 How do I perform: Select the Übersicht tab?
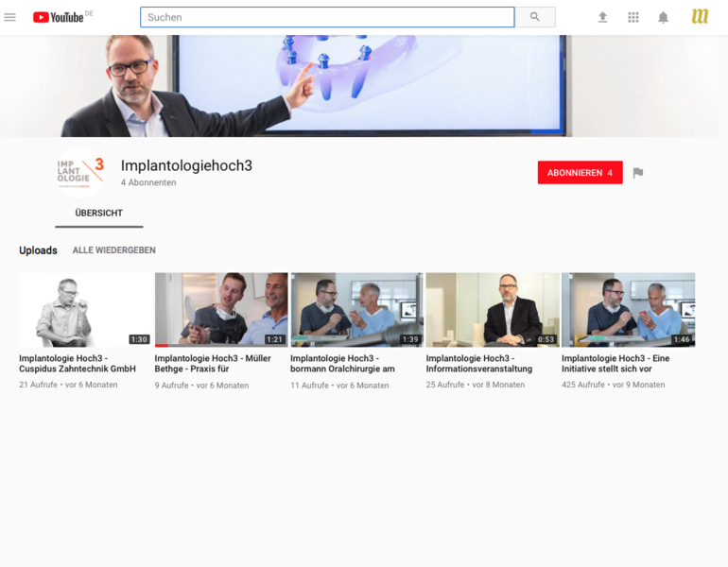98,214
